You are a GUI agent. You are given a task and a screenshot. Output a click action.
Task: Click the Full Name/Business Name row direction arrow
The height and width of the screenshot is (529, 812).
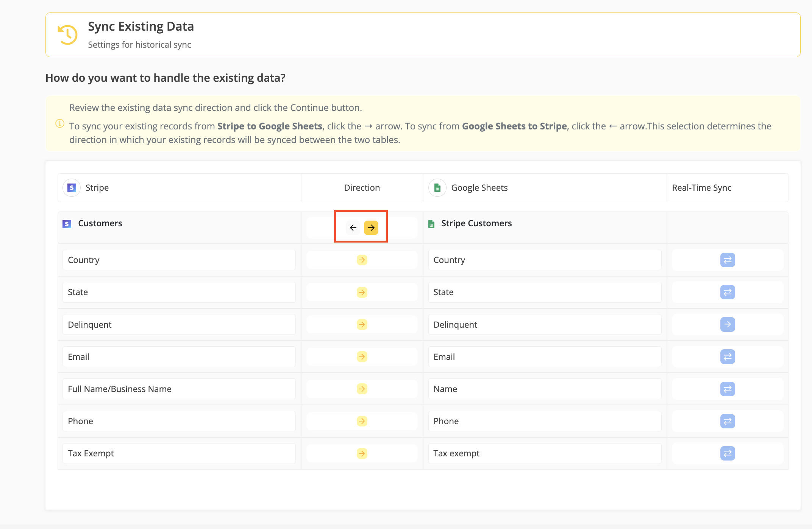(362, 389)
